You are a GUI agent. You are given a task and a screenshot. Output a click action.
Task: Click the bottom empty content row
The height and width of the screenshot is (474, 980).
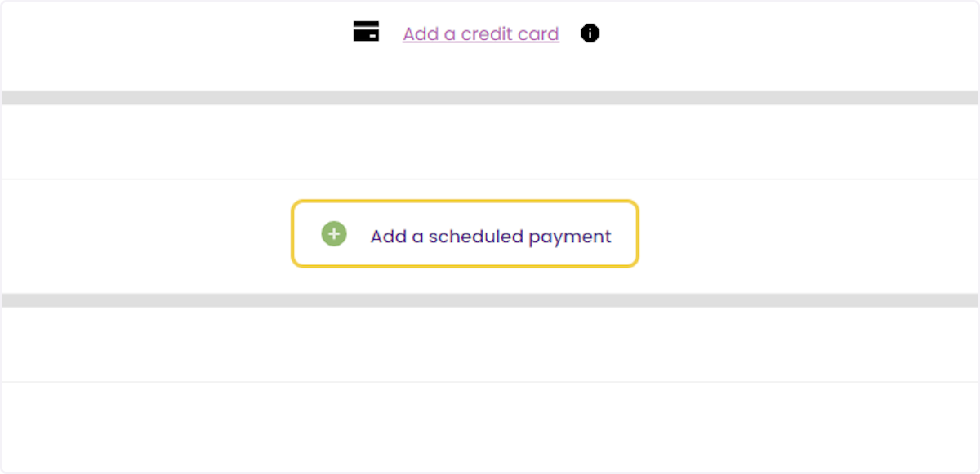coord(490,424)
